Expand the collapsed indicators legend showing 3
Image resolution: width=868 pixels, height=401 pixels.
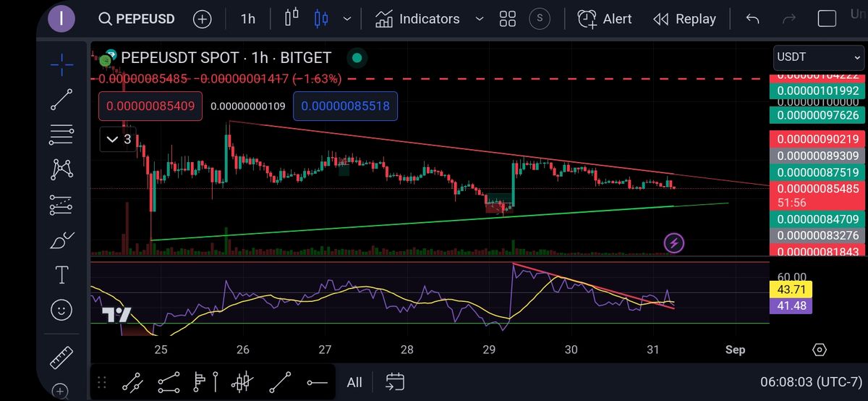(119, 139)
